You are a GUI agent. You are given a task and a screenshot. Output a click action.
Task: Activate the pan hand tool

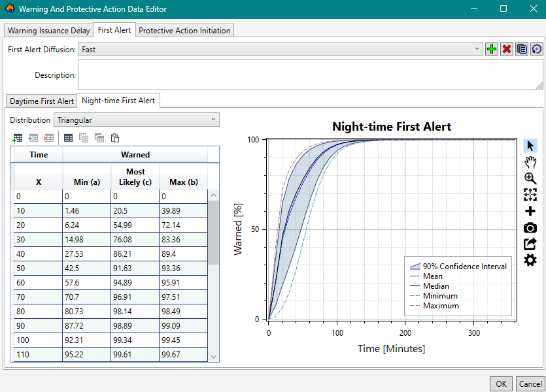point(530,162)
